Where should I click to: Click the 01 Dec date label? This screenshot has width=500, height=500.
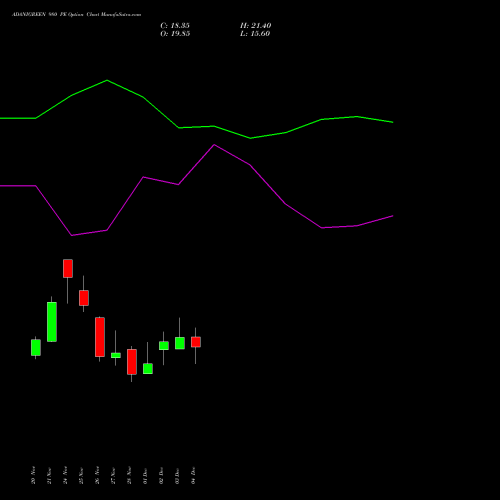pyautogui.click(x=145, y=475)
